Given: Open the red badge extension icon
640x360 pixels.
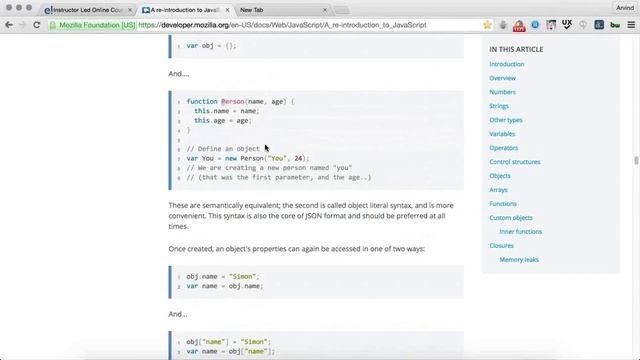Looking at the screenshot, I should point(519,26).
